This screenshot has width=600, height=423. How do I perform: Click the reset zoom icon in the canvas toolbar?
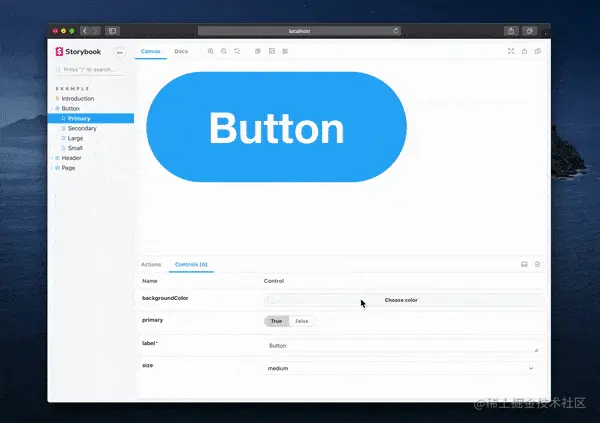[x=237, y=51]
